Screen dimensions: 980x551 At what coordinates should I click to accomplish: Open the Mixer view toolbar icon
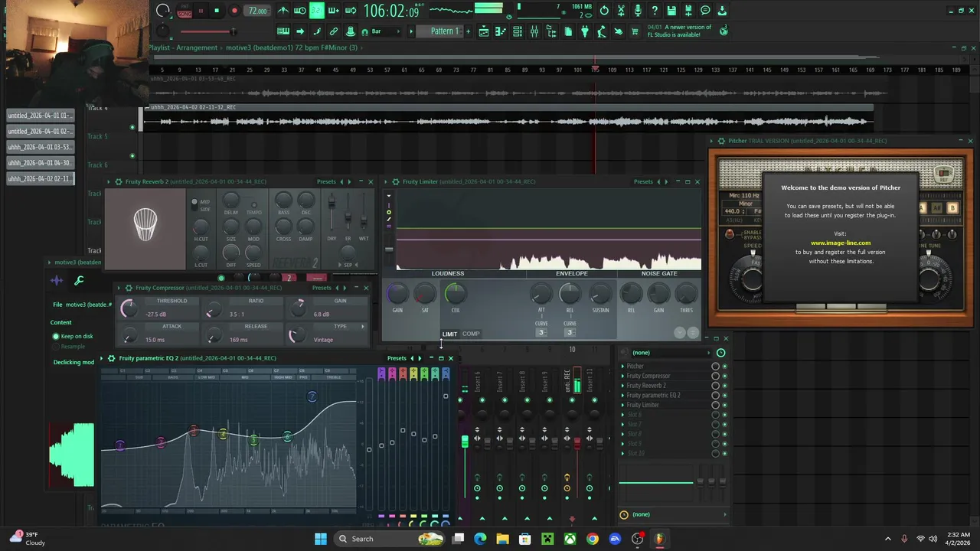534,31
